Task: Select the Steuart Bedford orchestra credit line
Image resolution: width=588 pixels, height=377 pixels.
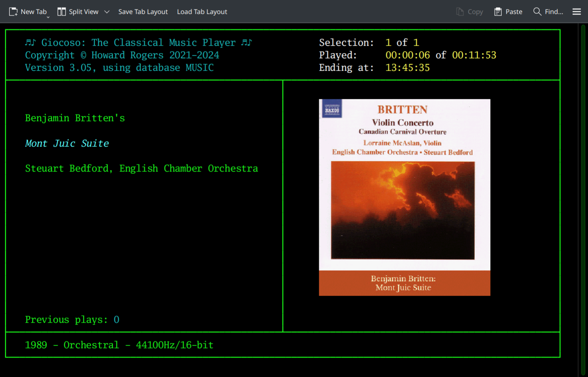Action: (141, 168)
